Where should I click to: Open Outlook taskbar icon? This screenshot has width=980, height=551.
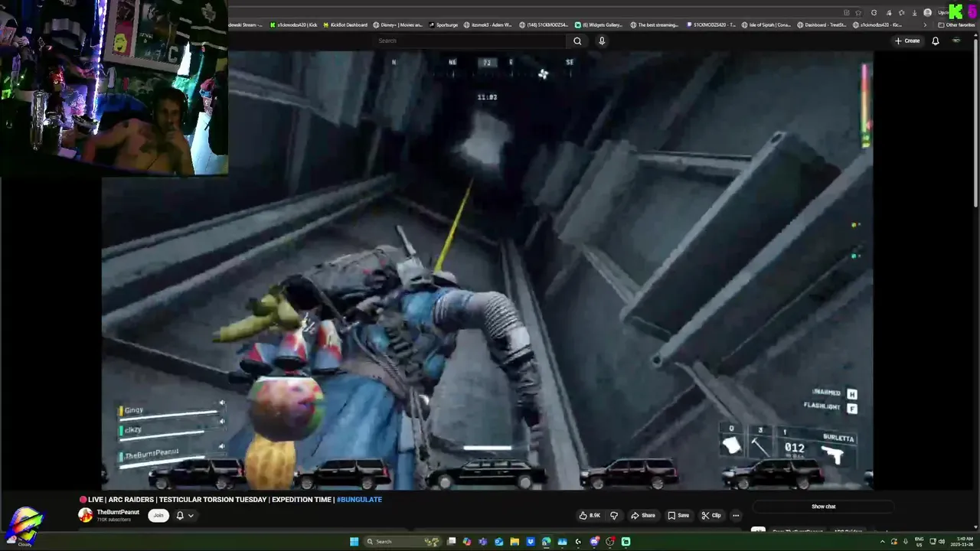click(499, 542)
